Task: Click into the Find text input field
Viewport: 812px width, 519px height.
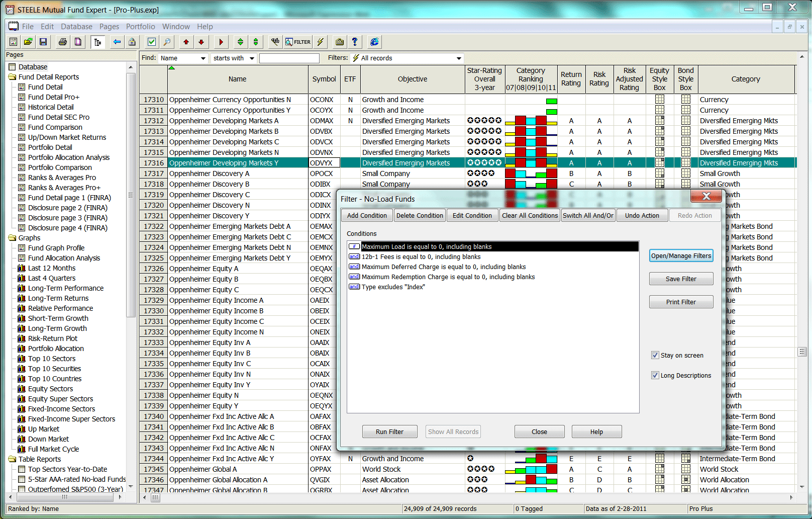Action: (289, 58)
